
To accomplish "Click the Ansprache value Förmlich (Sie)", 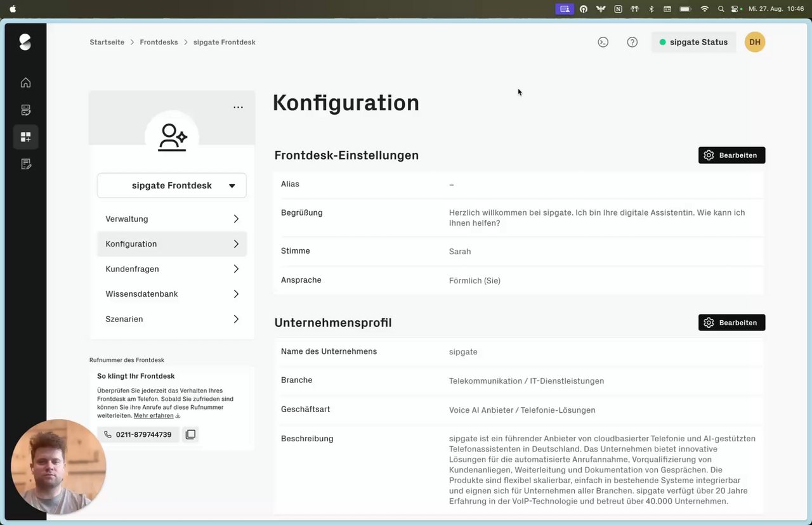I will [475, 280].
